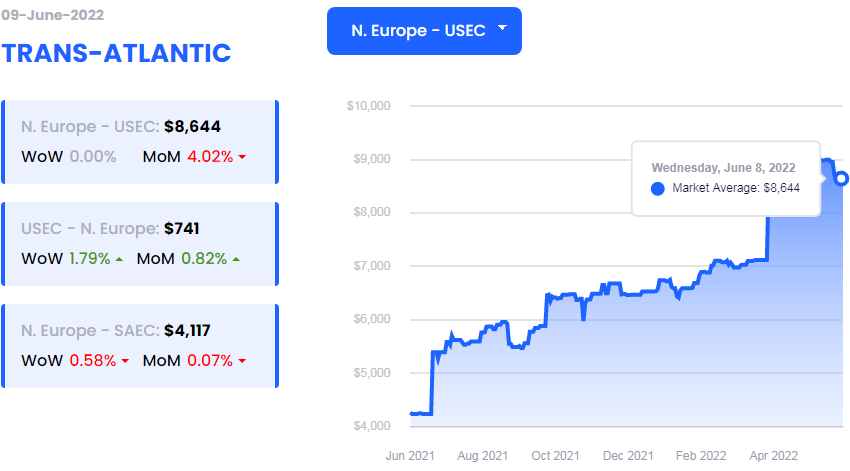
Task: Open the N. Europe - USEC route dropdown
Action: (418, 31)
